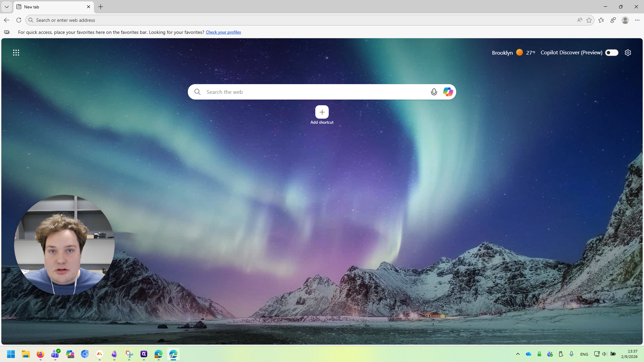This screenshot has width=644, height=362.
Task: Open Settings and more ellipsis menu
Action: pos(637,20)
